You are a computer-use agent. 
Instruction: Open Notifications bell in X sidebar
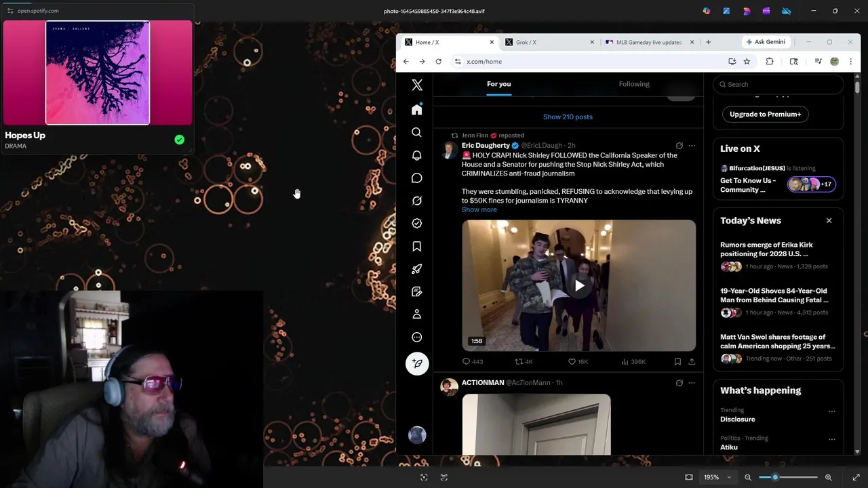[417, 155]
